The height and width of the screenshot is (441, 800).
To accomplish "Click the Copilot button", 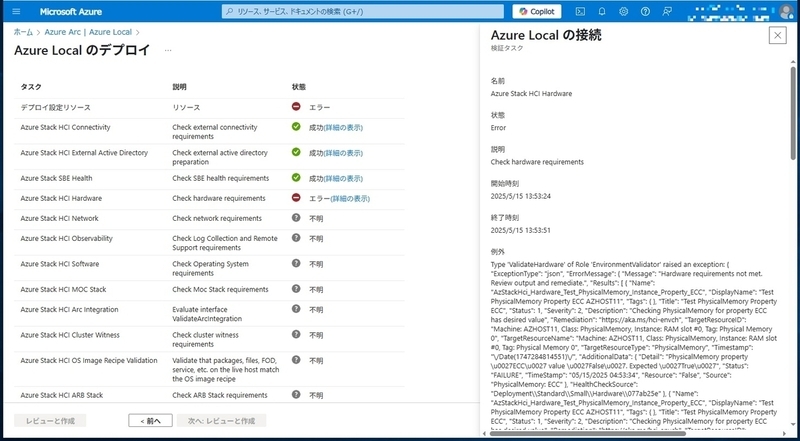I will click(x=537, y=11).
